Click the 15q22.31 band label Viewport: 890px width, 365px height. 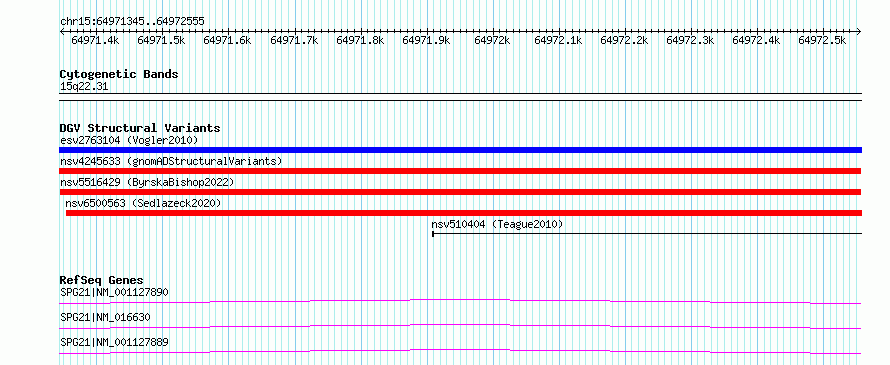click(x=84, y=87)
